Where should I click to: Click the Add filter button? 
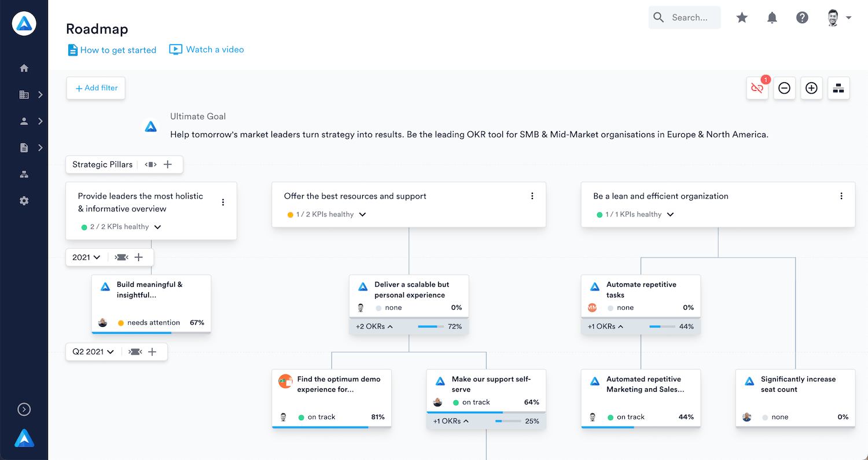[96, 88]
